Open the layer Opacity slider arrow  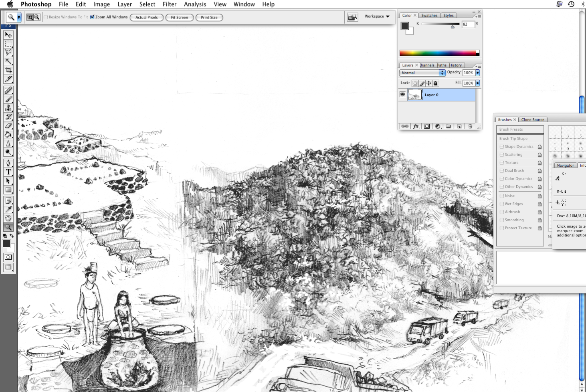[478, 73]
